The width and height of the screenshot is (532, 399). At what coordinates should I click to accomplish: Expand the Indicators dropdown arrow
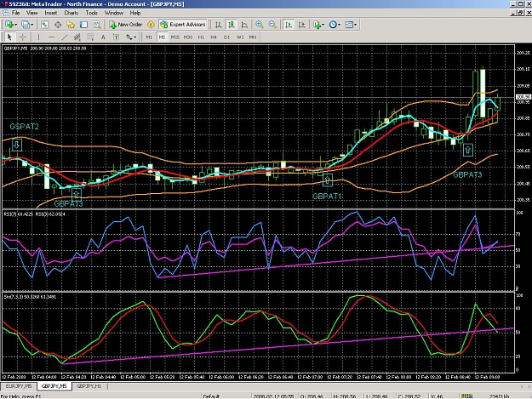(x=323, y=25)
